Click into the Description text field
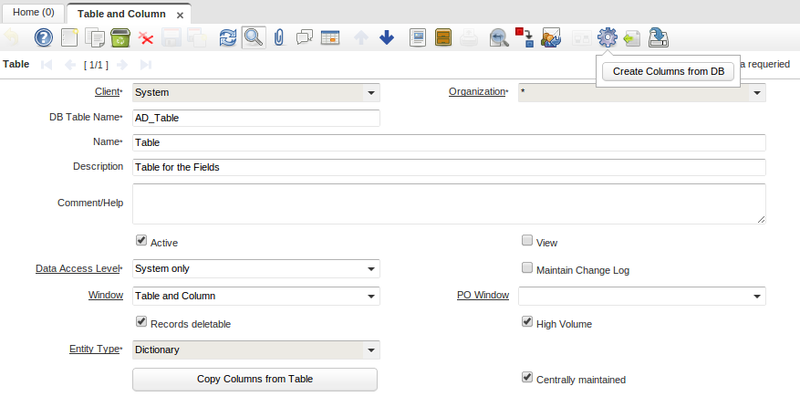This screenshot has height=407, width=800. [449, 167]
